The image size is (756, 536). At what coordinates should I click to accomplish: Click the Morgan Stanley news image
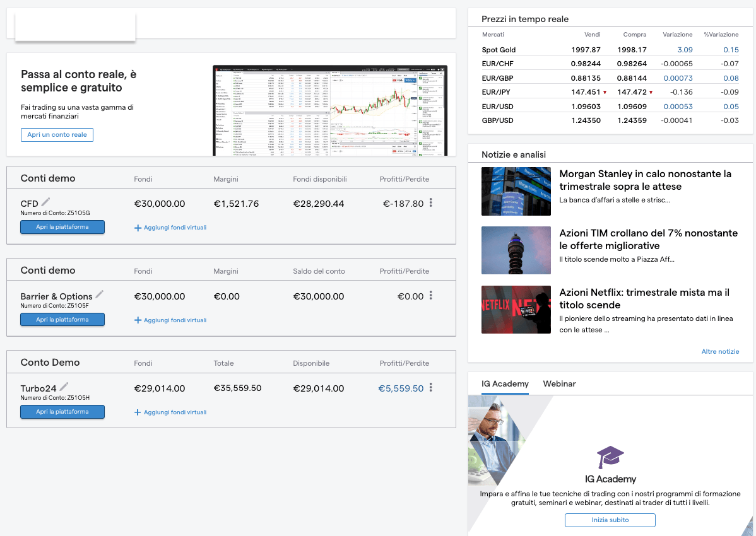point(516,191)
